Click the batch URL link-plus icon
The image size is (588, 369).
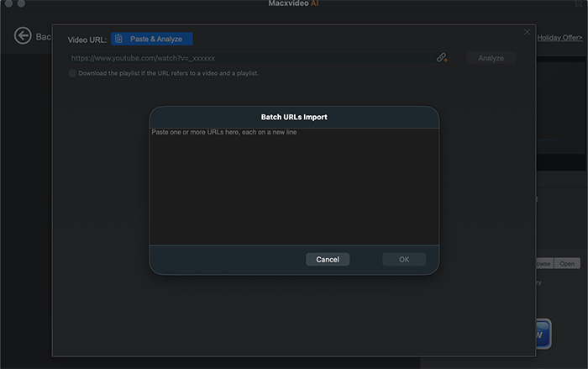[442, 58]
